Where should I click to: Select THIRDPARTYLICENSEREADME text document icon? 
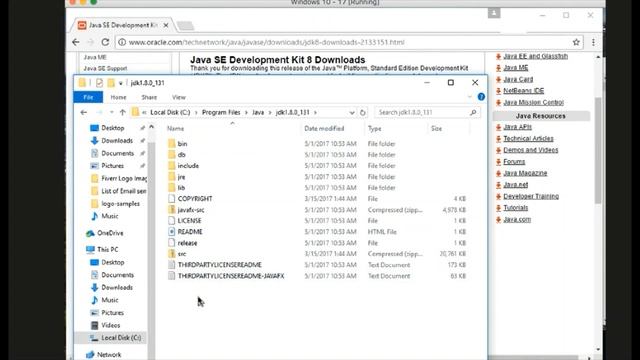(x=172, y=265)
